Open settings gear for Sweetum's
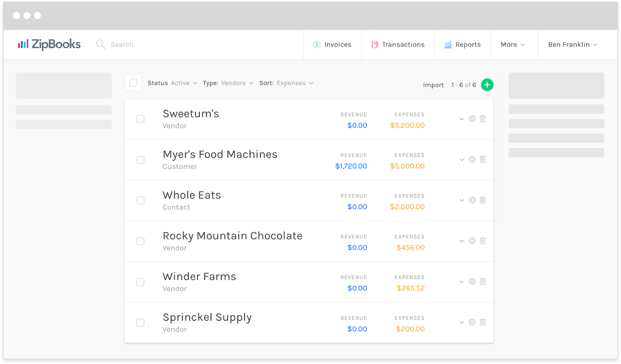This screenshot has width=621, height=364. (x=472, y=119)
